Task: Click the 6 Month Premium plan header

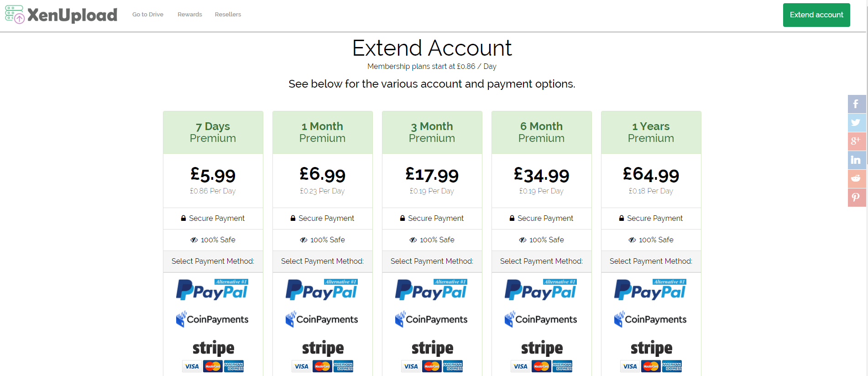Action: point(542,132)
